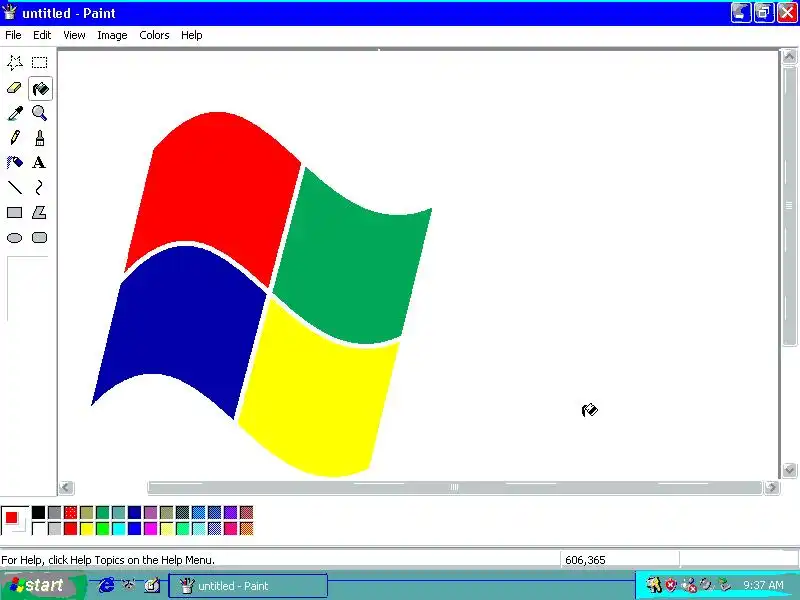Choose the Eraser tool

[x=15, y=88]
